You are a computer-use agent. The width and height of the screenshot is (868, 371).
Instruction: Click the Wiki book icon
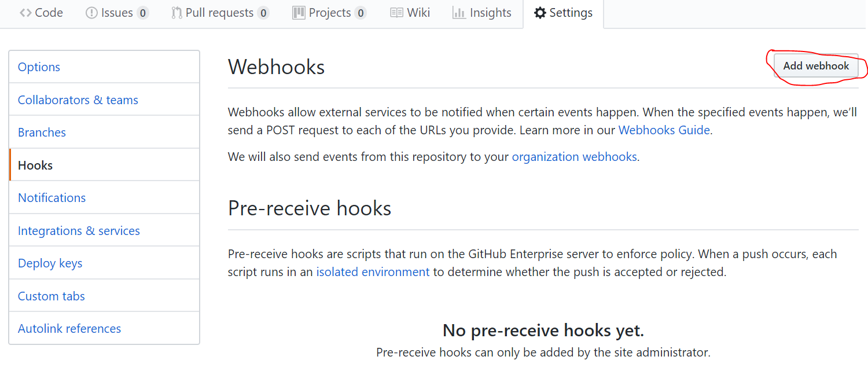point(396,13)
